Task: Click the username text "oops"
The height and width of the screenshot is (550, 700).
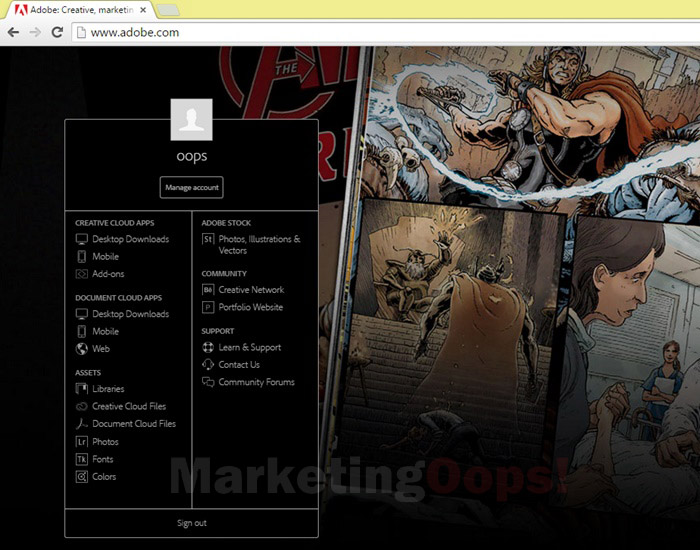Action: (192, 156)
